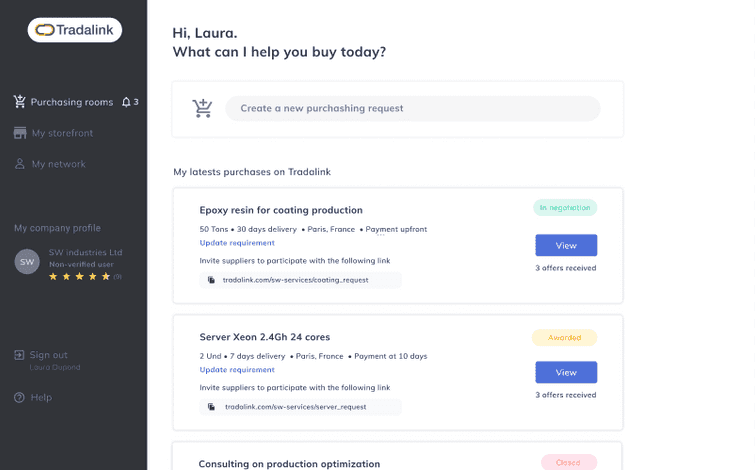View the Epoxy resin purchase
Image resolution: width=755 pixels, height=470 pixels.
(566, 245)
